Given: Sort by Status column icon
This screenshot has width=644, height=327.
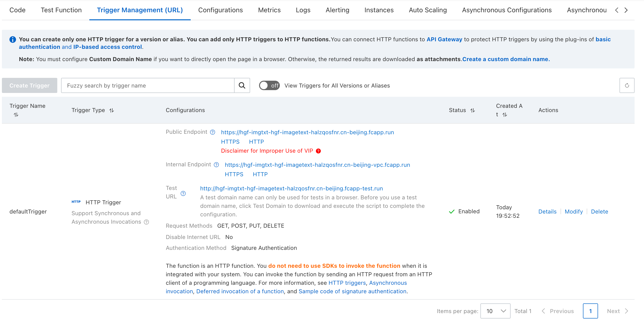Looking at the screenshot, I should tap(472, 110).
